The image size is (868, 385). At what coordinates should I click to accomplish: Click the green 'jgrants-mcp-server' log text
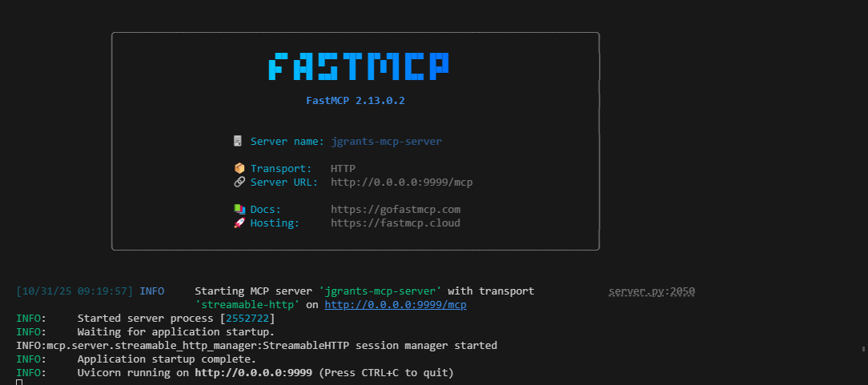[x=380, y=291]
